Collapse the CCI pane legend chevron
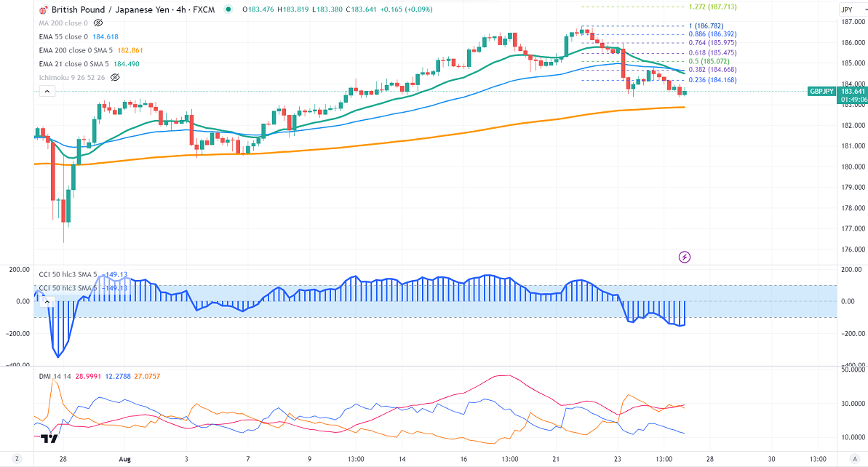Screen dimensions: 868x467 click(x=47, y=302)
